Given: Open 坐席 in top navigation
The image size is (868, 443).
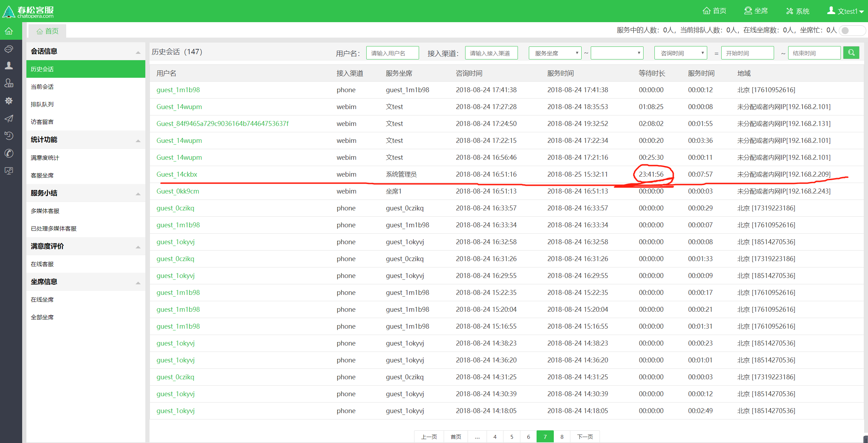Looking at the screenshot, I should [x=756, y=11].
